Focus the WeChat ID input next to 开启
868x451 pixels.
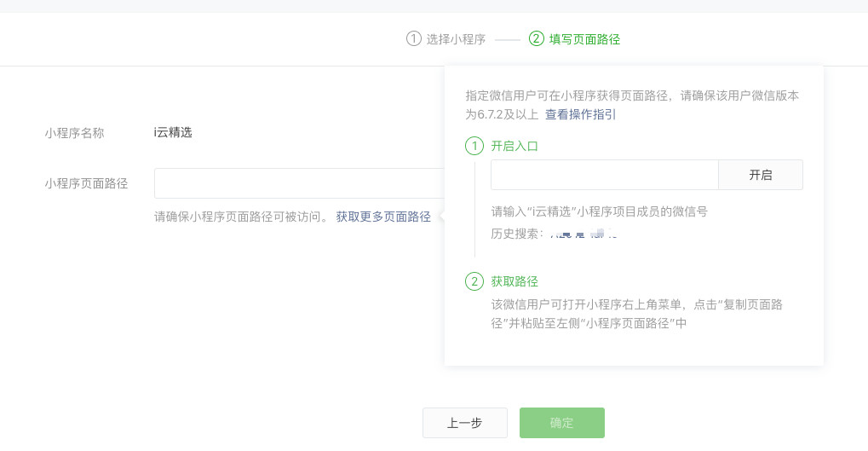(605, 175)
